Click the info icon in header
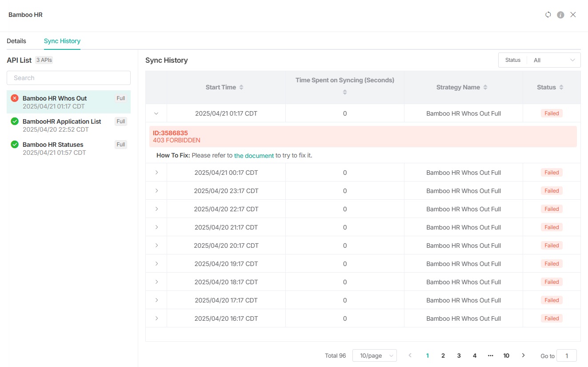The height and width of the screenshot is (367, 588). tap(560, 15)
